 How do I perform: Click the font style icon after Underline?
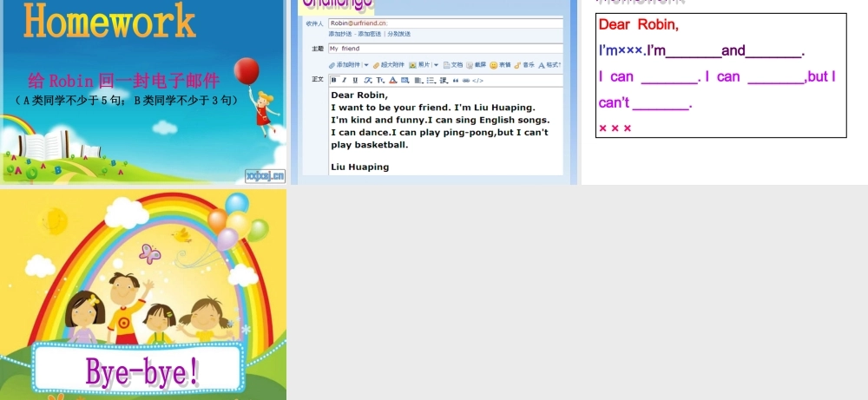pos(368,80)
